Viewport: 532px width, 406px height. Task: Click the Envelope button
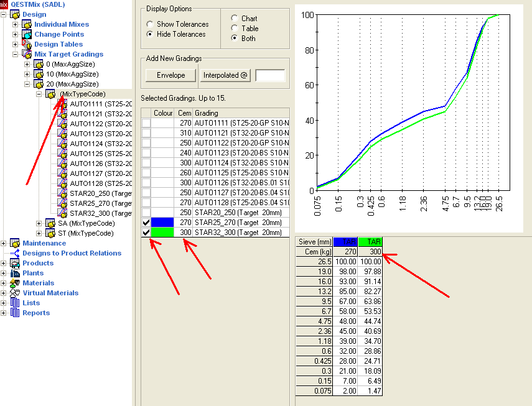[x=170, y=75]
